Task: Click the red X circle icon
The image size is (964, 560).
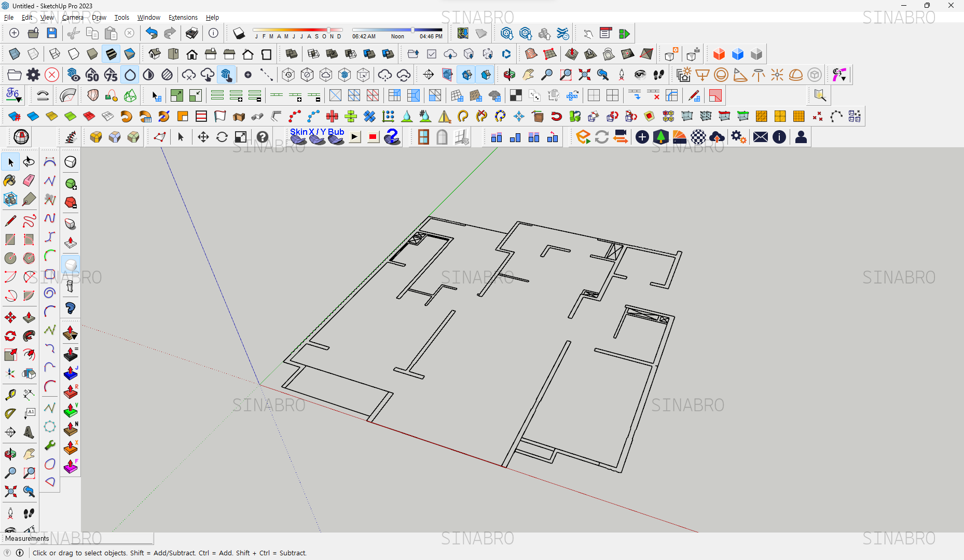Action: coord(51,75)
